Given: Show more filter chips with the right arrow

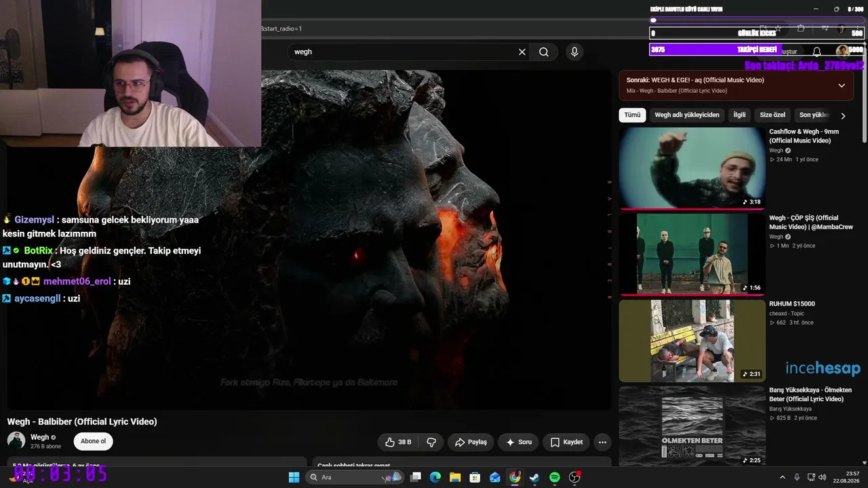Looking at the screenshot, I should tap(843, 116).
